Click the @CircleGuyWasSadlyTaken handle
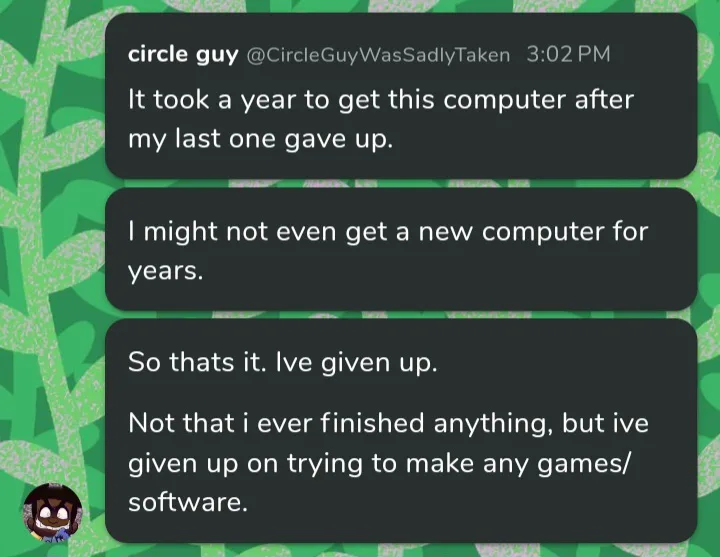The height and width of the screenshot is (557, 720). click(x=378, y=55)
